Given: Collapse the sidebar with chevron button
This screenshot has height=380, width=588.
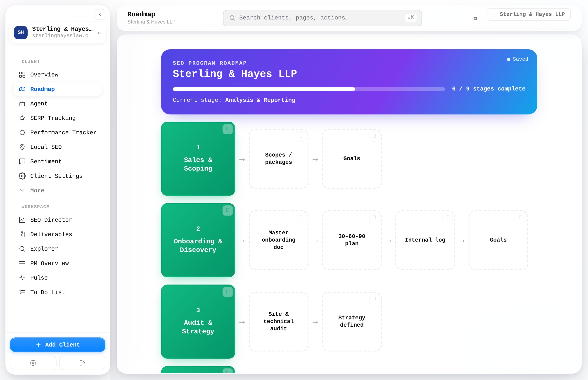Looking at the screenshot, I should point(100,14).
